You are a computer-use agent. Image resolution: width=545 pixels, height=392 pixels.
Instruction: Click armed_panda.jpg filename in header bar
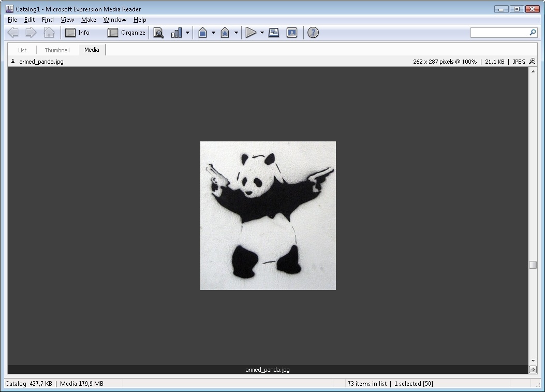tap(41, 62)
